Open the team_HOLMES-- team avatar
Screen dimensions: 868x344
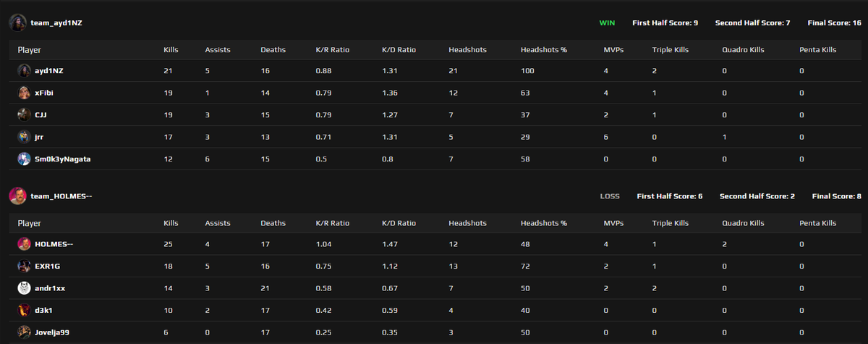(18, 196)
